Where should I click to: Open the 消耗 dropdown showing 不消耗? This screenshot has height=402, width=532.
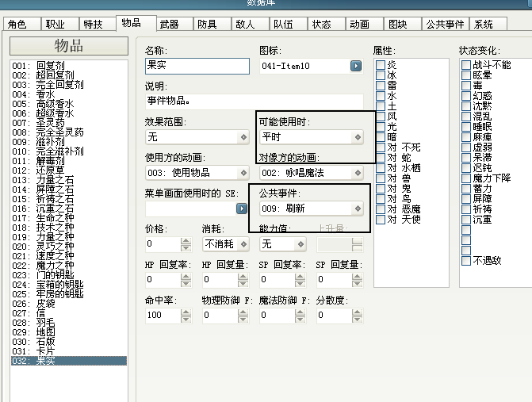226,244
